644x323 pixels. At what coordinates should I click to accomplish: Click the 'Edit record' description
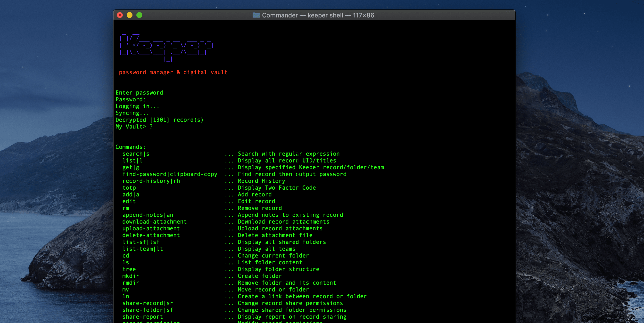tap(256, 201)
